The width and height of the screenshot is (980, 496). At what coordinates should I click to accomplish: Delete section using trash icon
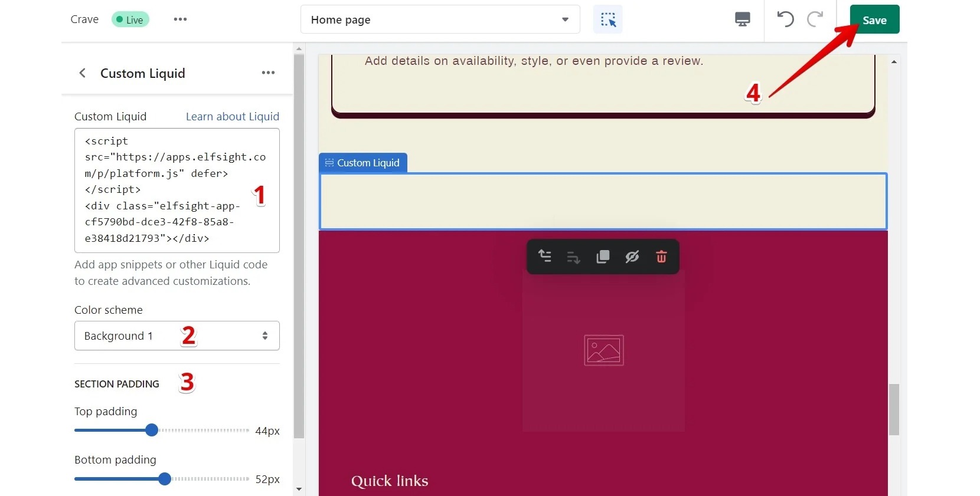661,257
